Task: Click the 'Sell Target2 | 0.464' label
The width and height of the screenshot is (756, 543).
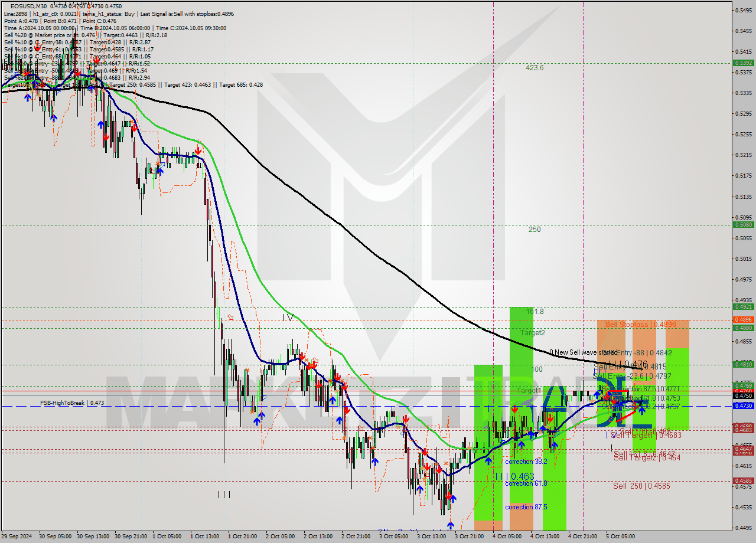Action: pos(647,457)
